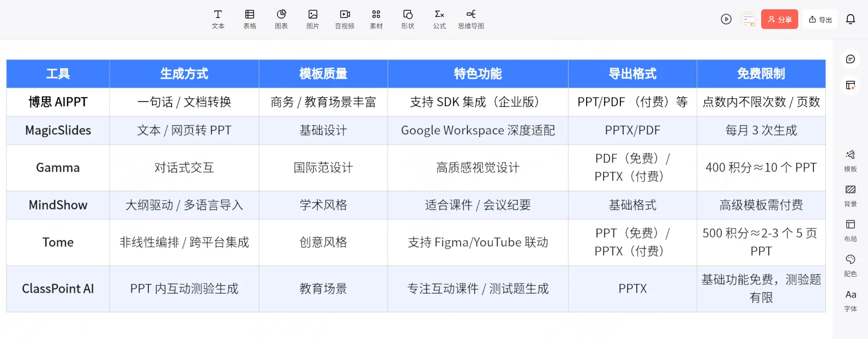Click the 一句话 / 文档转换 cell

[184, 102]
